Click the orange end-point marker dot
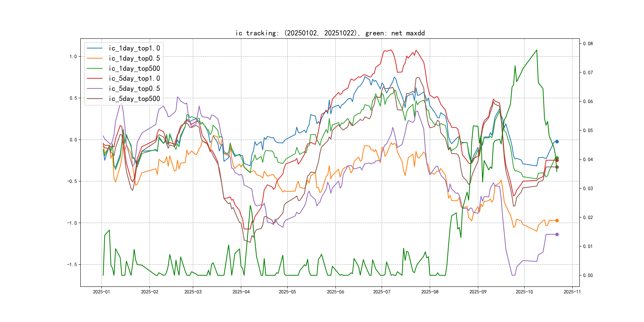The image size is (644, 322). pos(557,220)
